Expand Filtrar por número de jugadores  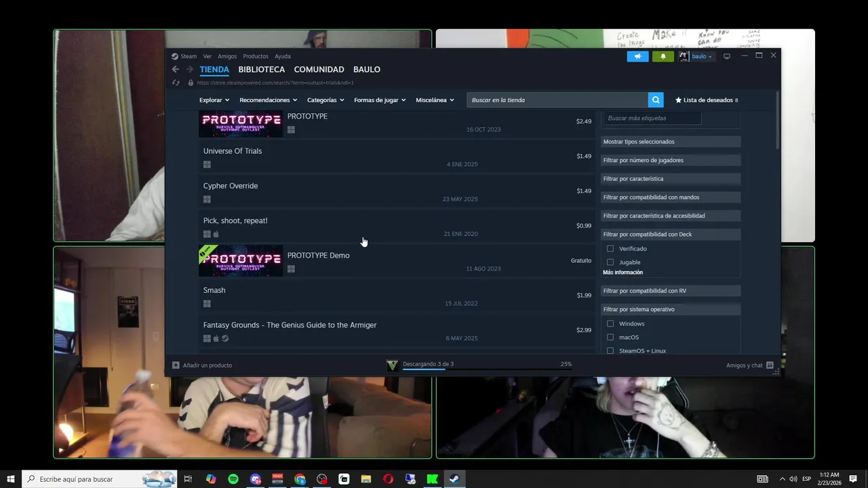click(671, 160)
